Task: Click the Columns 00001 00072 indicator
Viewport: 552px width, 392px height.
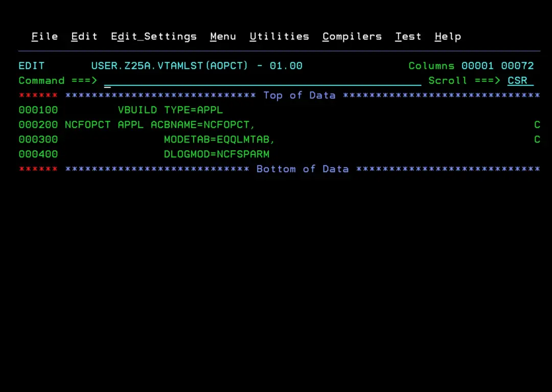Action: (471, 66)
